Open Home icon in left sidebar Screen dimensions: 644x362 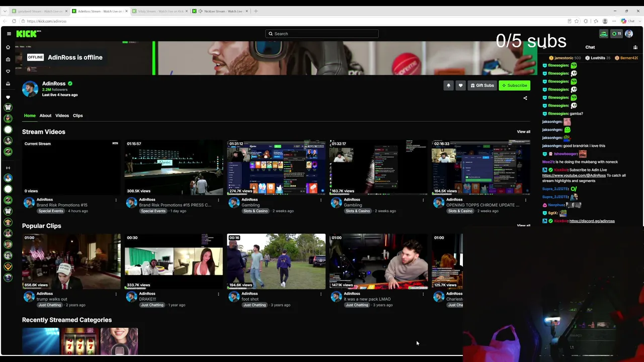pyautogui.click(x=8, y=47)
